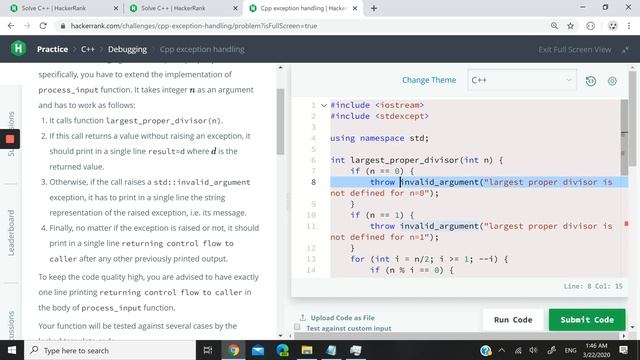The height and width of the screenshot is (360, 640).
Task: Open Windows Start menu
Action: 12,350
